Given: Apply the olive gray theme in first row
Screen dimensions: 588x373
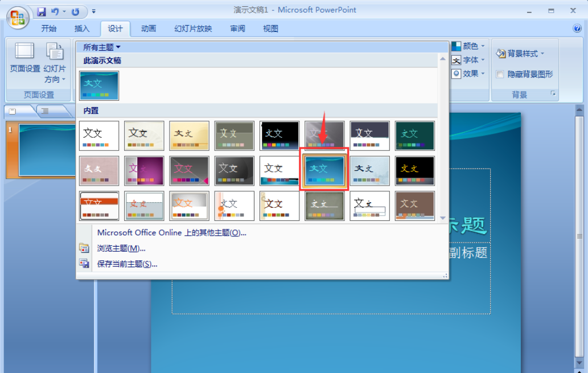Looking at the screenshot, I should pyautogui.click(x=235, y=136).
